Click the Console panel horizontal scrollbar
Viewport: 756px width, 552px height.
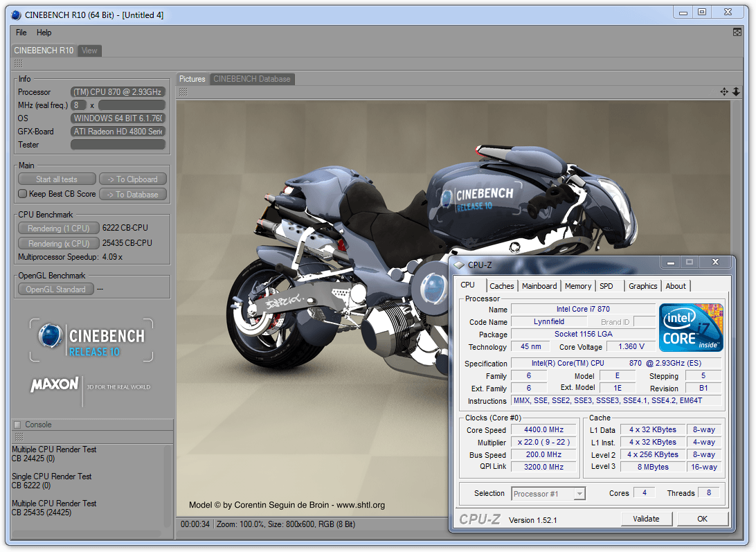87,534
